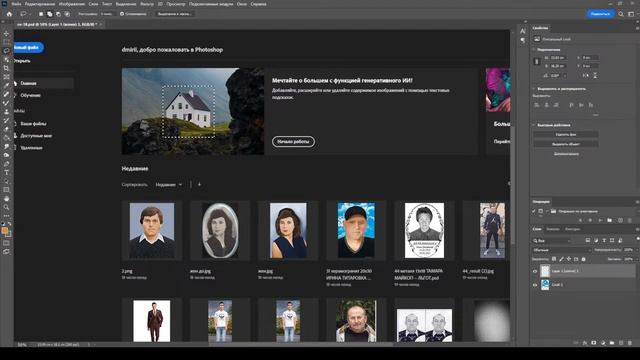Toggle the action set checkmark in Actions panel
Screen dimensions: 640x360
pyautogui.click(x=534, y=211)
